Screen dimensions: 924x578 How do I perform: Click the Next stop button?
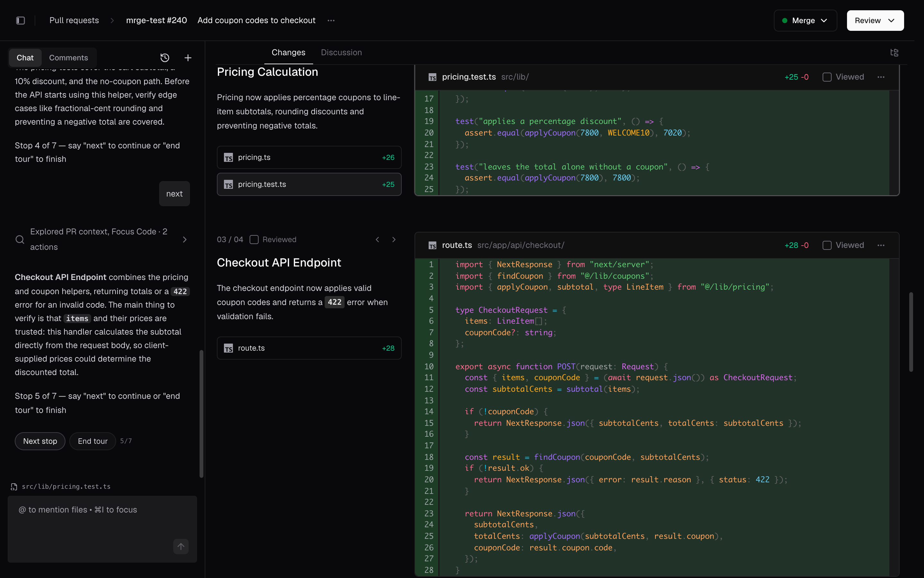pos(40,441)
